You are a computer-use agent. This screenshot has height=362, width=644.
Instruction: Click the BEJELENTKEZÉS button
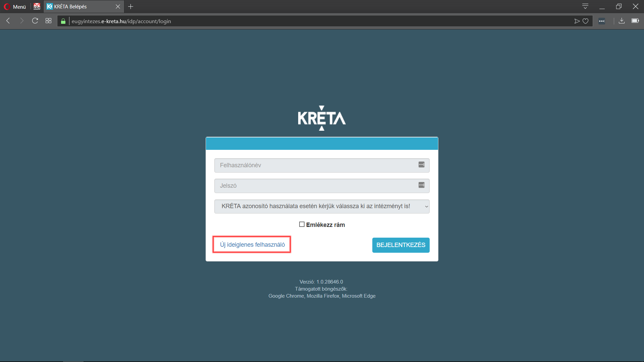tap(401, 245)
